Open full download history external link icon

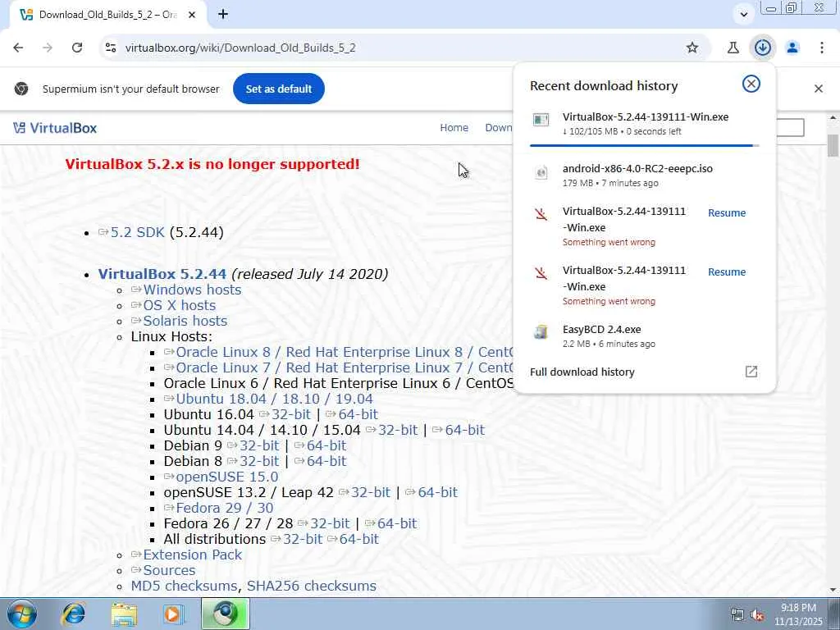pyautogui.click(x=751, y=372)
